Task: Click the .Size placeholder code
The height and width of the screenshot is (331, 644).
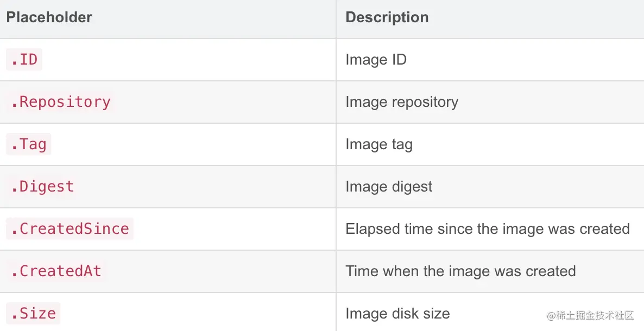Action: [33, 314]
